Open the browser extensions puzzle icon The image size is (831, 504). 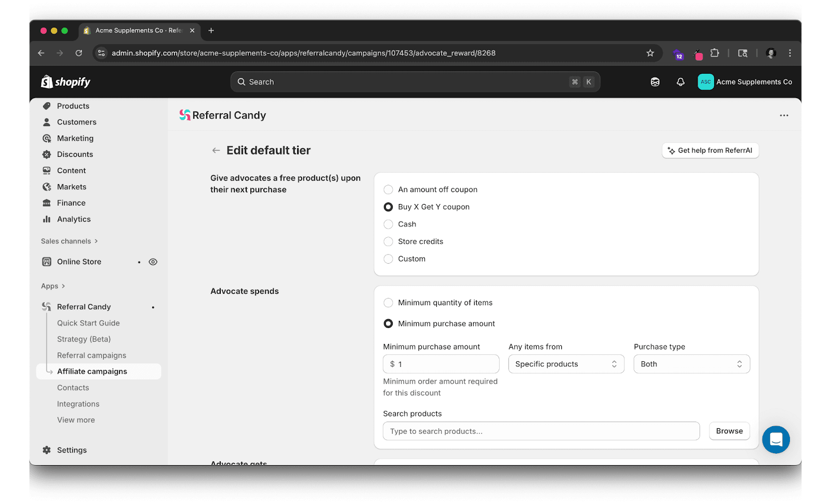(715, 53)
